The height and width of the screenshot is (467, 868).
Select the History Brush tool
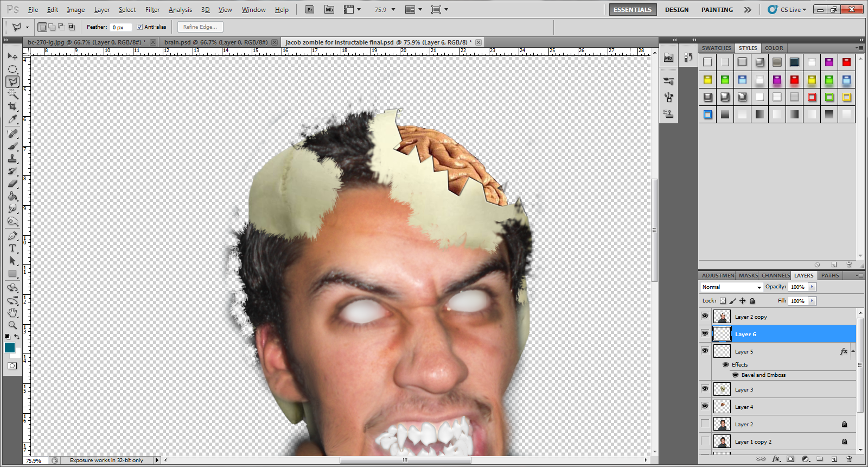tap(12, 171)
